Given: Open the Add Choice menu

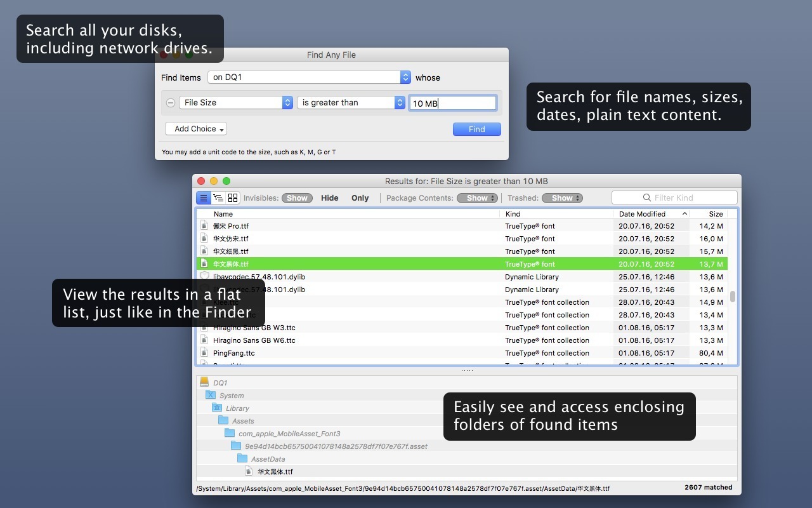Looking at the screenshot, I should (x=195, y=129).
